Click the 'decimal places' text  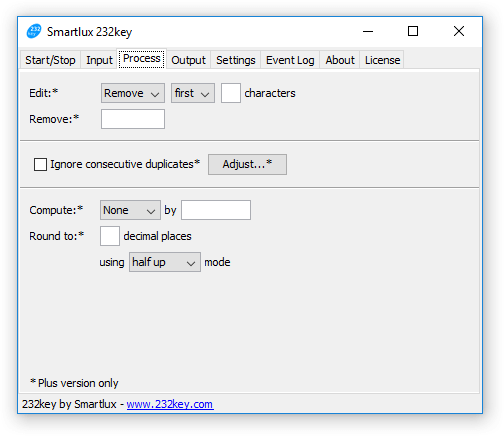click(x=157, y=236)
